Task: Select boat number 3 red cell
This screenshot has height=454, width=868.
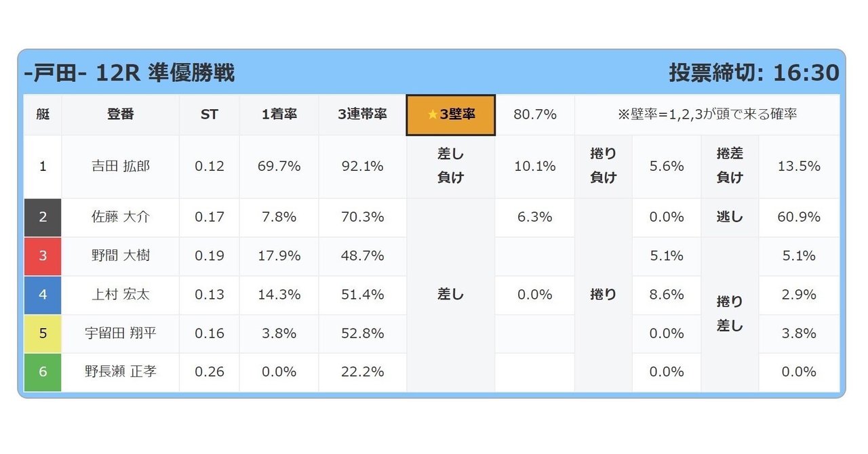Action: (x=43, y=255)
